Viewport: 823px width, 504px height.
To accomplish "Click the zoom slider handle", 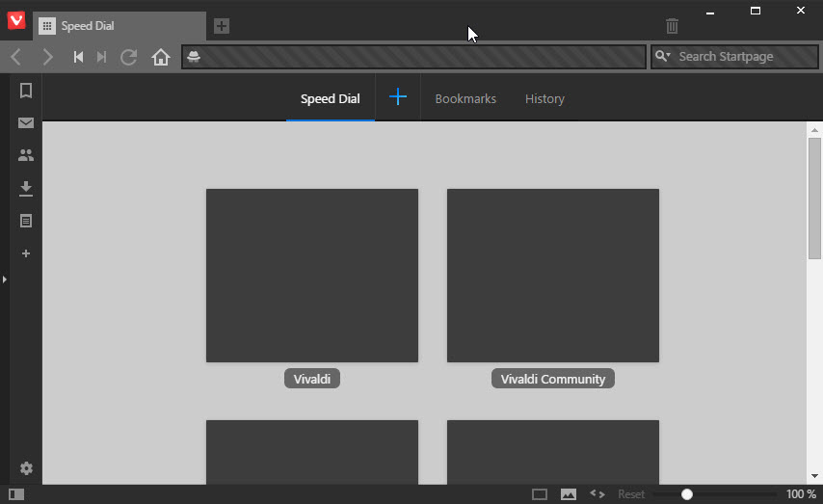I will [x=687, y=494].
